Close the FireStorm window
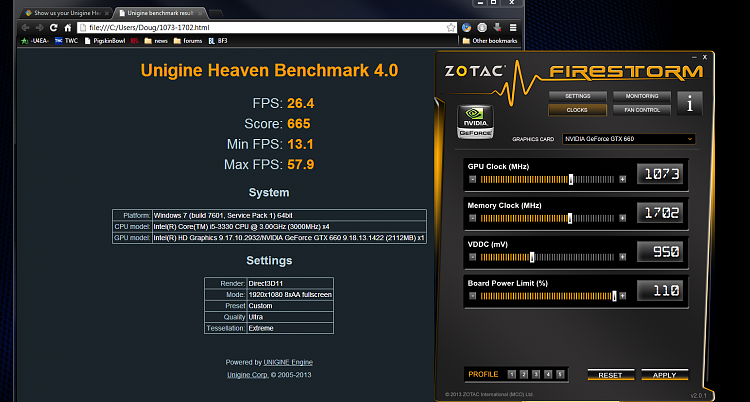750x402 pixels. click(705, 57)
